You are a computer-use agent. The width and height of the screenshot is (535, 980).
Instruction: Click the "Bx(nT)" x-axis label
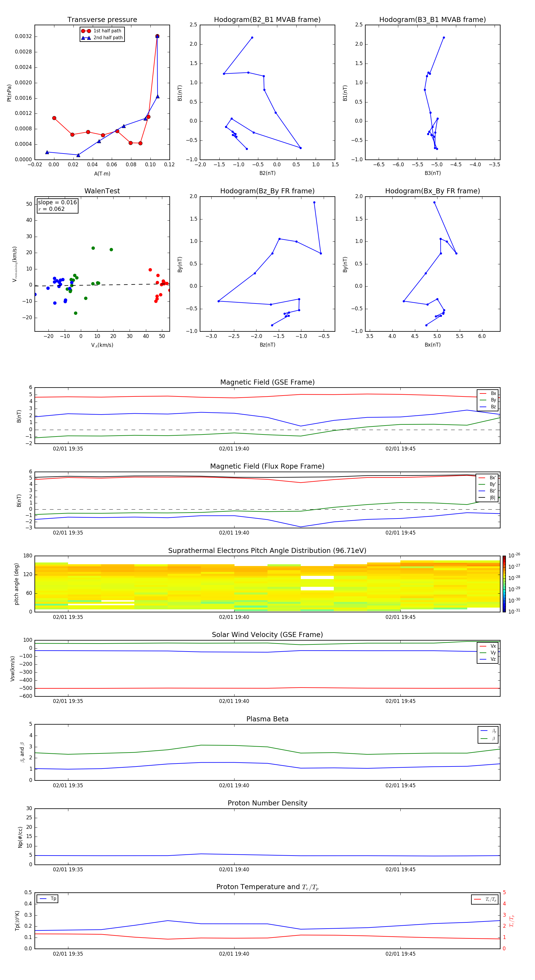[x=432, y=345]
